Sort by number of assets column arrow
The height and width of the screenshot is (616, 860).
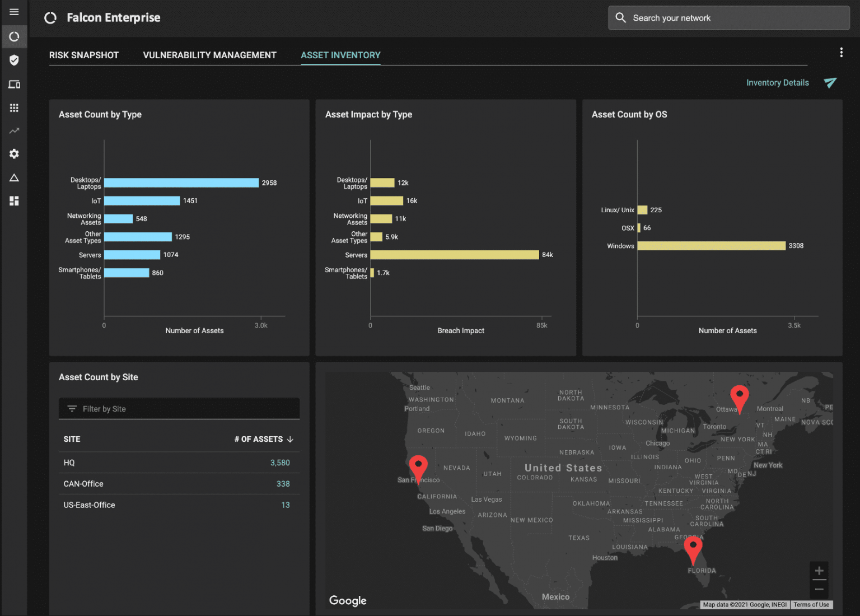pyautogui.click(x=290, y=440)
